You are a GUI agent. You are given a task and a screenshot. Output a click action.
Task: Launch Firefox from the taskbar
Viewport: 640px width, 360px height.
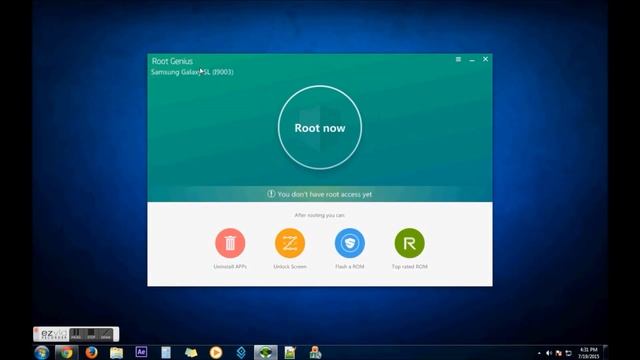[91, 353]
